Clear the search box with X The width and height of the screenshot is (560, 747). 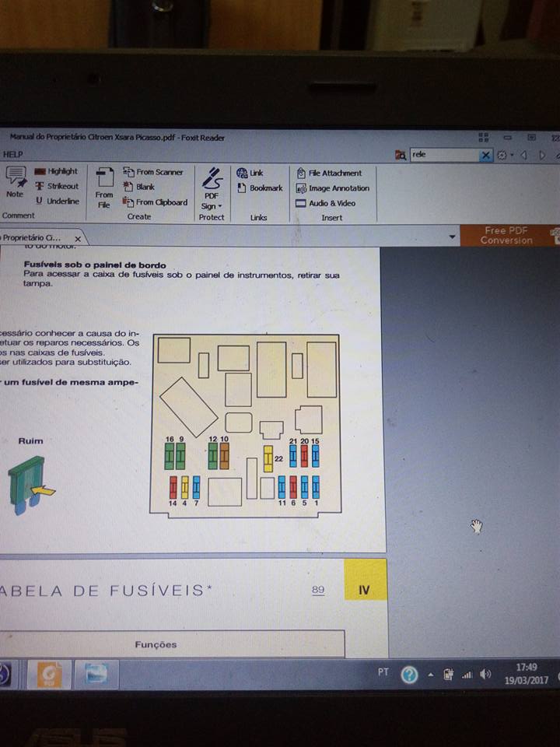click(485, 155)
